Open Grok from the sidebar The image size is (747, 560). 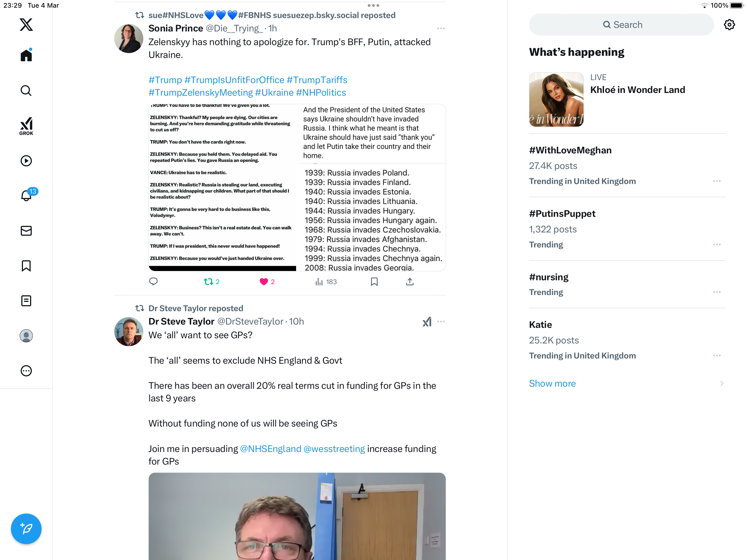26,126
